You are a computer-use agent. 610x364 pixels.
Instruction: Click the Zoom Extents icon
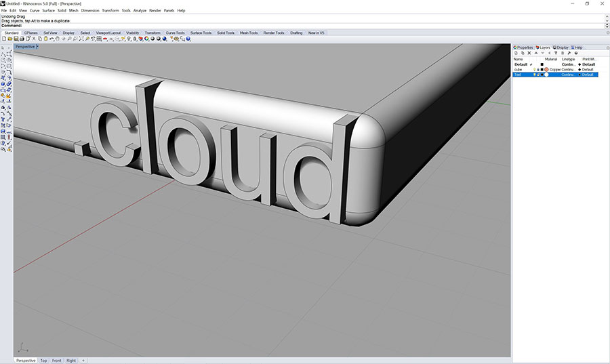pos(81,39)
